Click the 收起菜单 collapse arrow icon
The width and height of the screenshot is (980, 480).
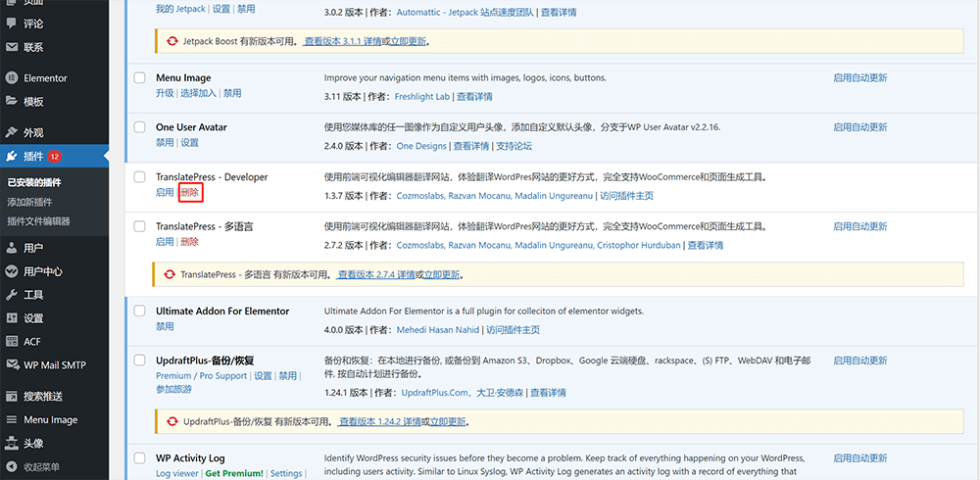tap(11, 466)
